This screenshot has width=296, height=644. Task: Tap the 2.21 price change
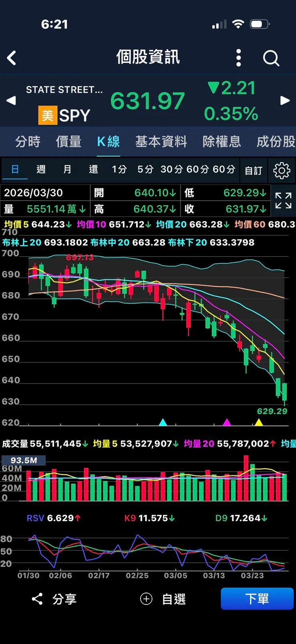(x=232, y=88)
